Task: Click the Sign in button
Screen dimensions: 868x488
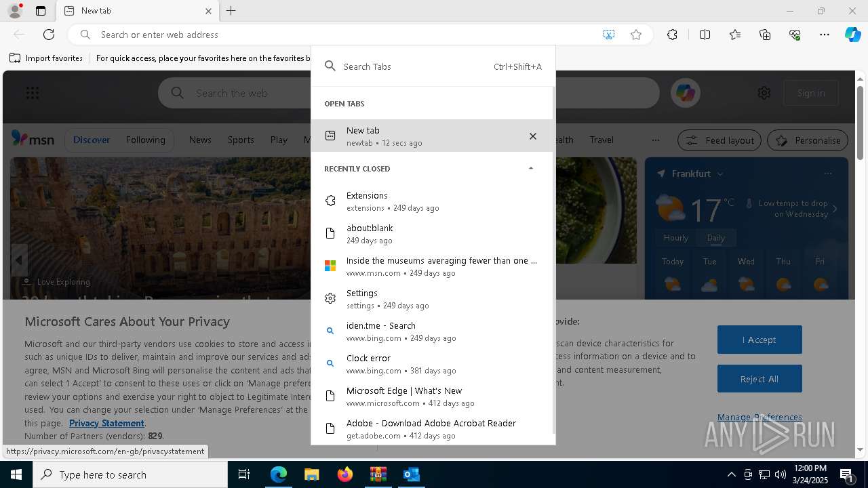Action: tap(811, 93)
